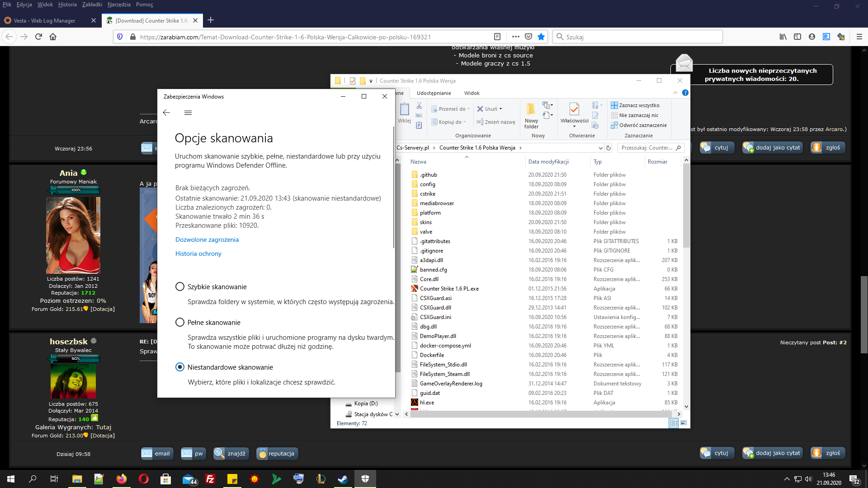This screenshot has width=868, height=488.
Task: Select Counter Strike 1.6 PL.exe file
Action: tap(449, 289)
